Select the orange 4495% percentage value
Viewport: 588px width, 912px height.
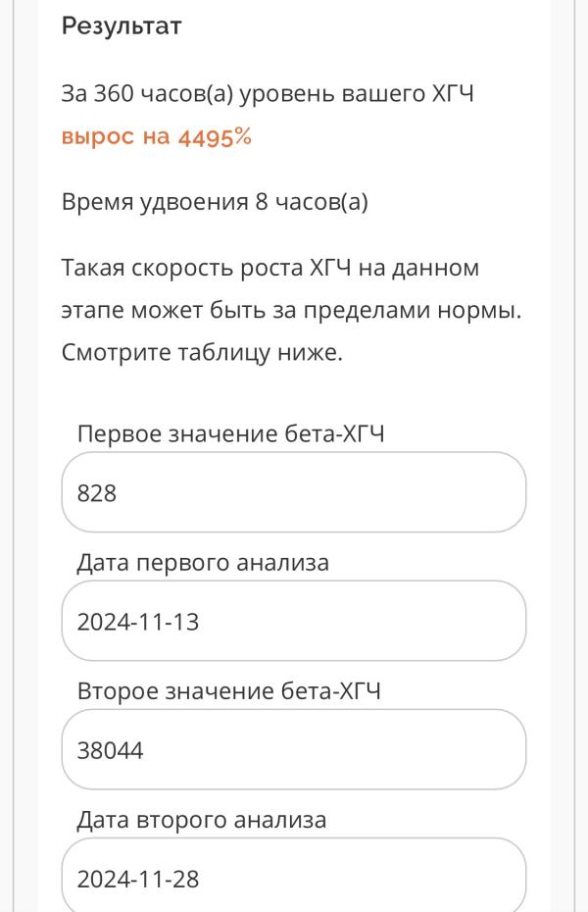pos(215,137)
